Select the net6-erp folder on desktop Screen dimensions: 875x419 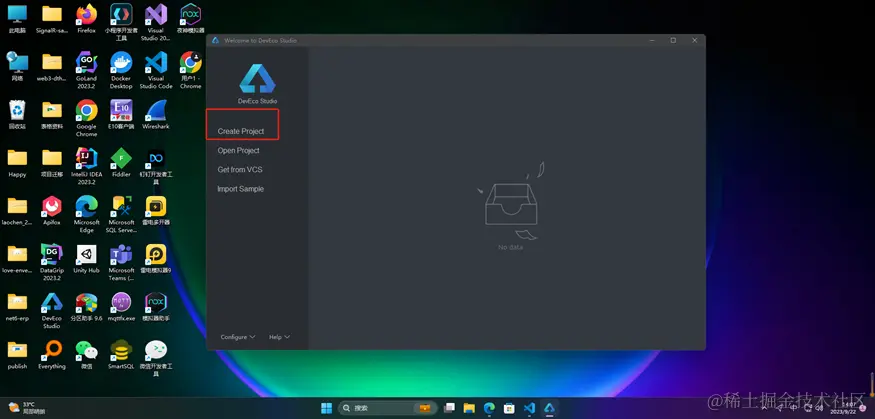tap(17, 307)
